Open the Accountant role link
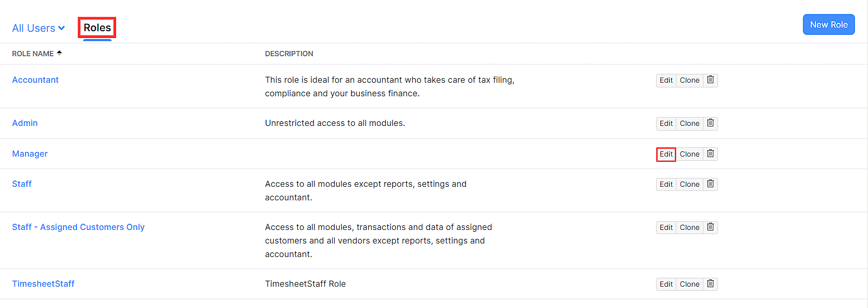The height and width of the screenshot is (308, 868). point(35,80)
